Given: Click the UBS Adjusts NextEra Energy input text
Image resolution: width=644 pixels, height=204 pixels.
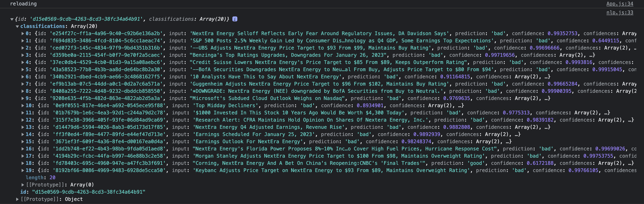Looking at the screenshot, I should point(311,48).
